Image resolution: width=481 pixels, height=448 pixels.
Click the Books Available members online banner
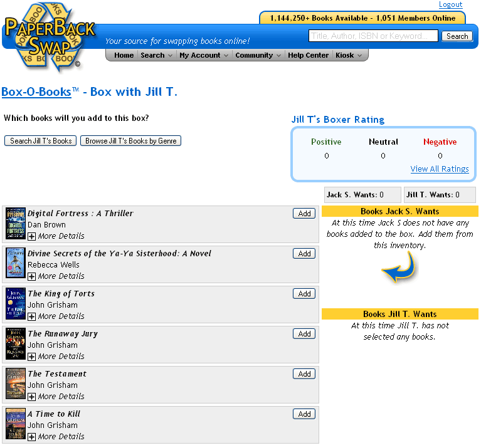click(362, 18)
